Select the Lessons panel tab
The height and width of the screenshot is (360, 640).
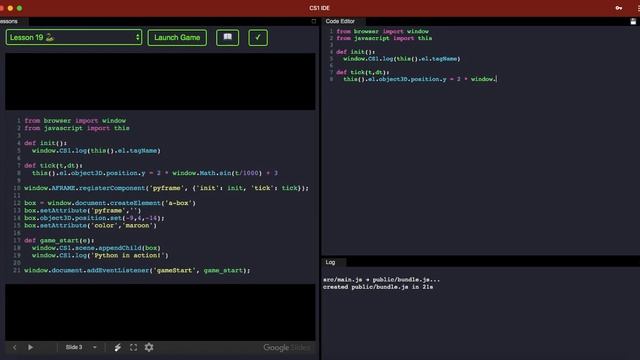pos(9,21)
